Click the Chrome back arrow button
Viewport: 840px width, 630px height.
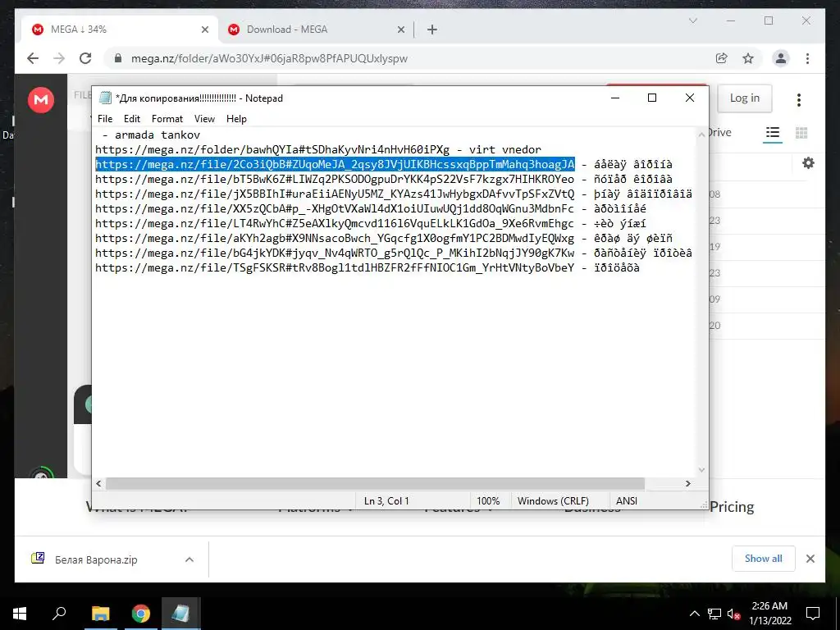33,58
